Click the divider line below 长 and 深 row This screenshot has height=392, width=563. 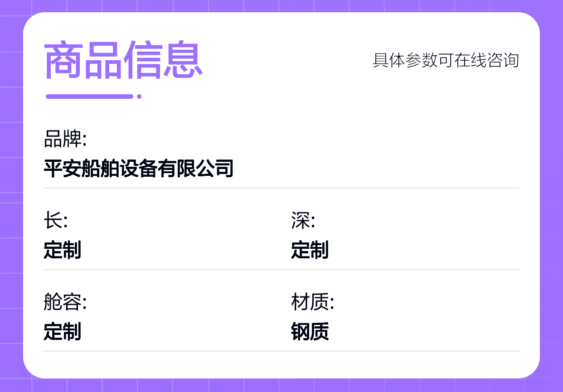tap(281, 269)
